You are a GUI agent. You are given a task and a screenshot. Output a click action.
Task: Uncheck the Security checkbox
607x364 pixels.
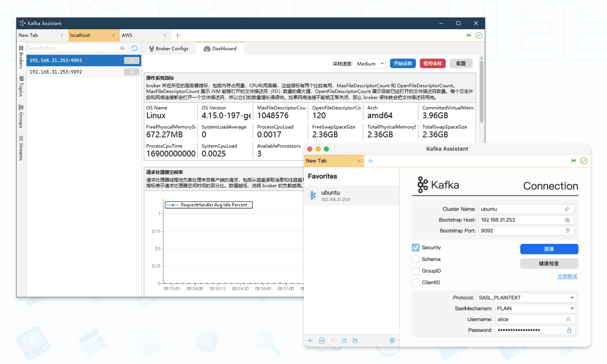click(416, 247)
